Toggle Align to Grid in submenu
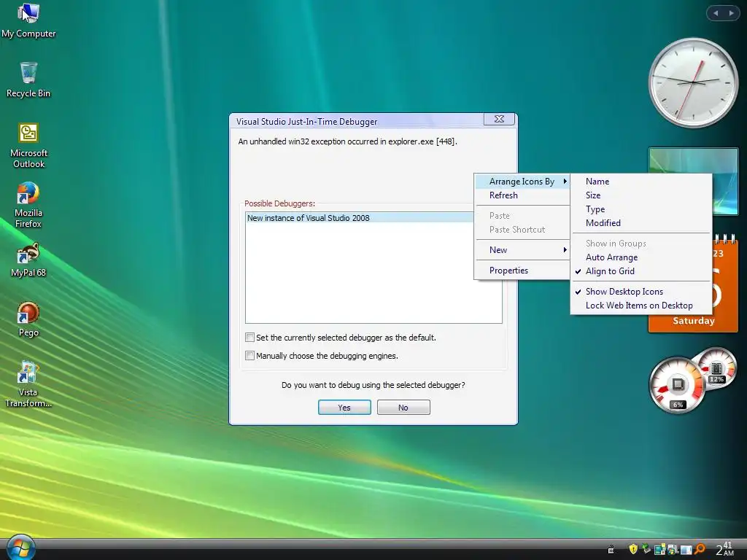 tap(640, 271)
